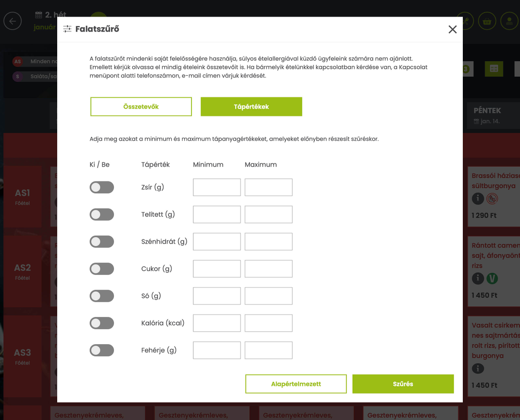Viewport: 520px width, 420px height.
Task: Turn on the Szénhidrát (g) switch
Action: tap(102, 242)
